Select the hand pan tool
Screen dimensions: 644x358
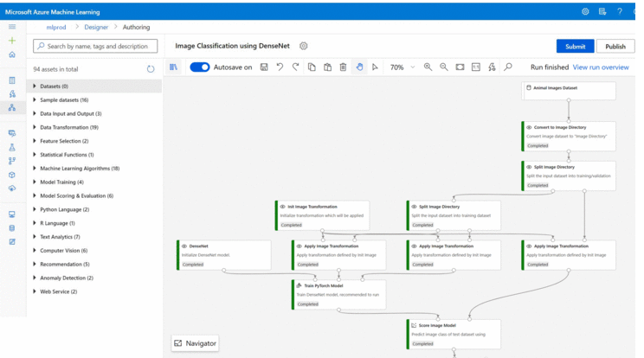359,67
